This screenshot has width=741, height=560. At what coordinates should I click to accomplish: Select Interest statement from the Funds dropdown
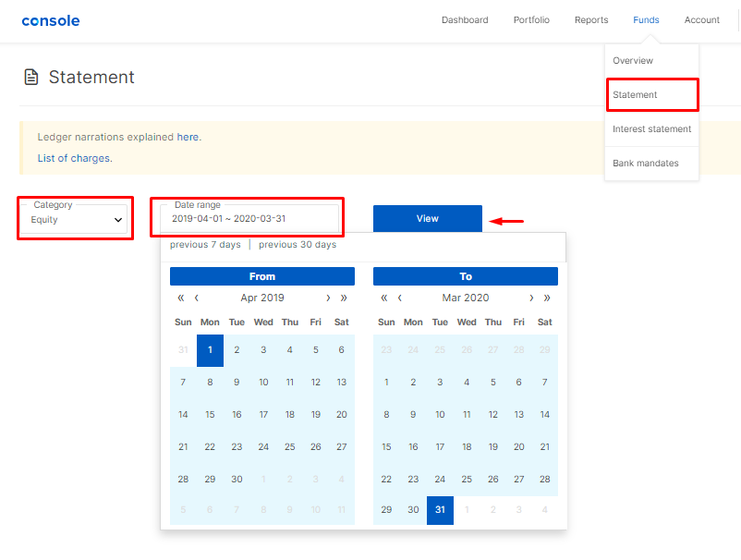651,129
